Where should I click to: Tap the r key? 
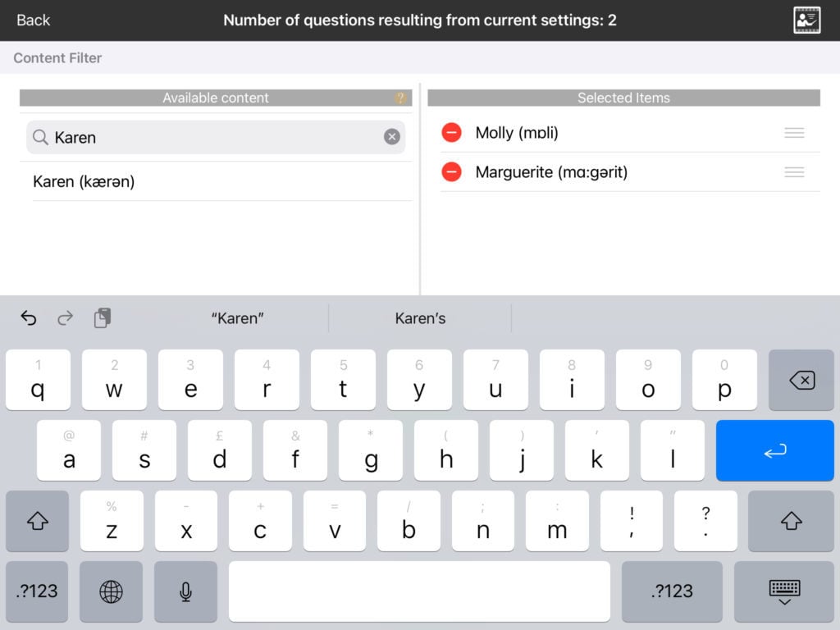267,381
